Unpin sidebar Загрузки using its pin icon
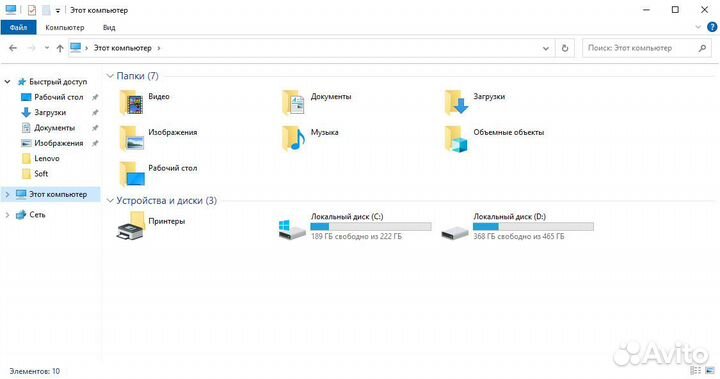 tap(95, 113)
